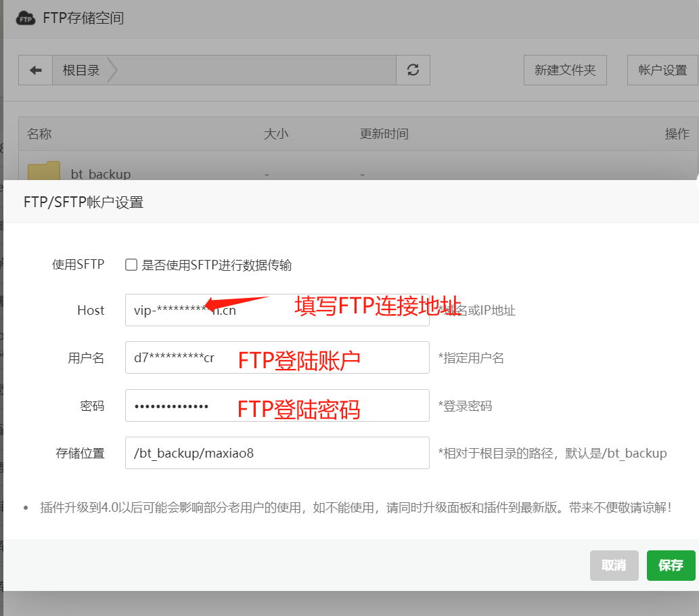Screen dimensions: 699x616
Task: Click the 大小 column header
Action: click(276, 134)
